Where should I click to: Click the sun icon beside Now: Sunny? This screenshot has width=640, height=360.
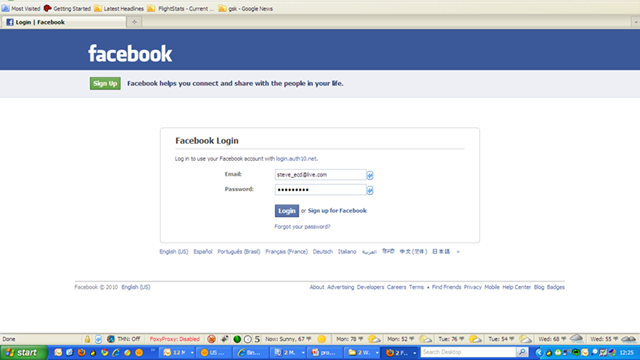tap(322, 339)
